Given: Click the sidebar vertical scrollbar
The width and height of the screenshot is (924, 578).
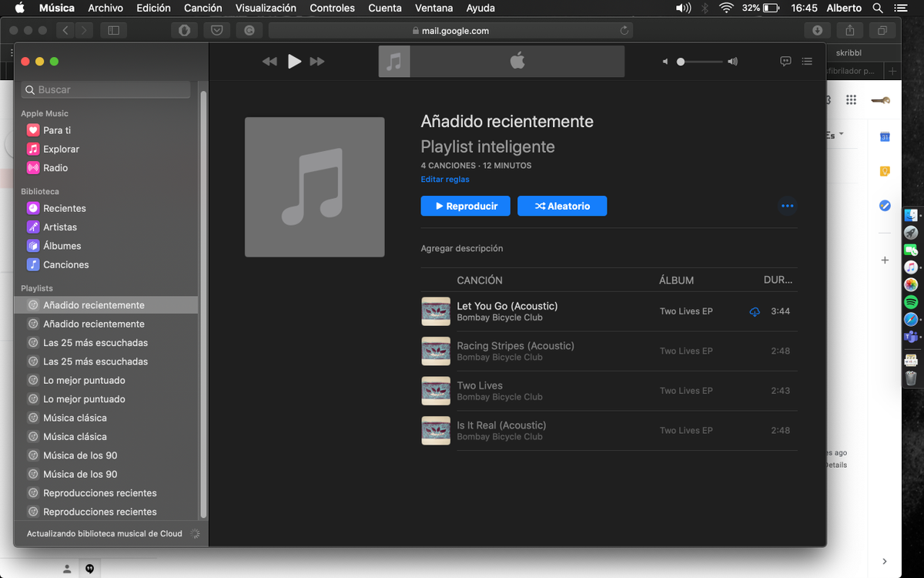Looking at the screenshot, I should click(x=203, y=304).
